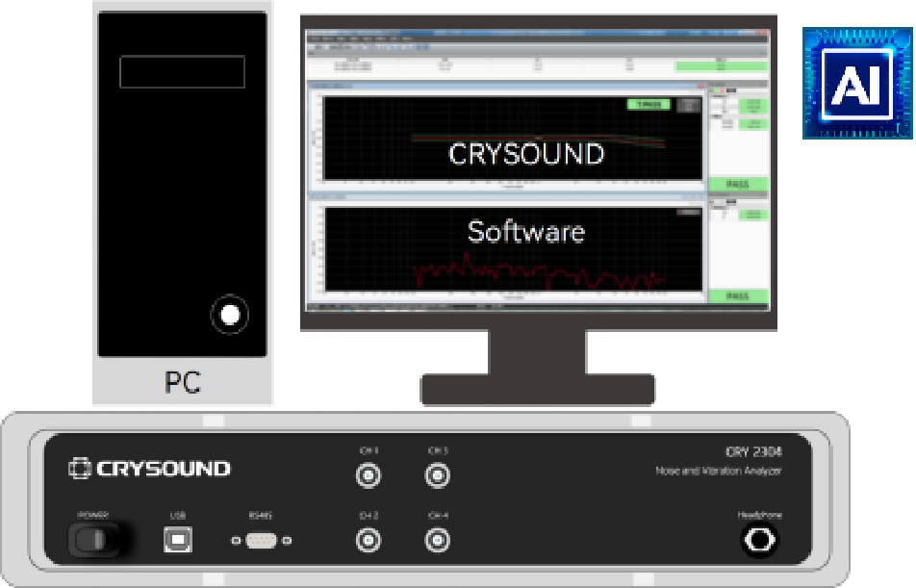Click the wide green result bar above the graphs

pyautogui.click(x=721, y=66)
